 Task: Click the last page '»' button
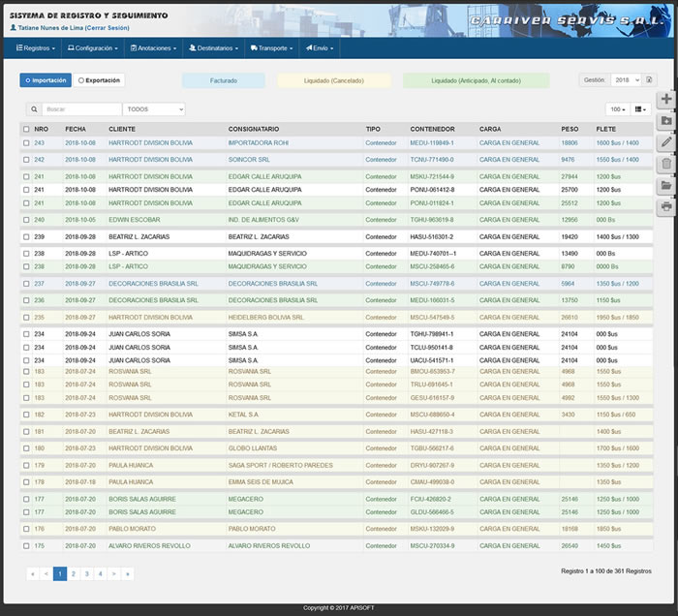128,573
